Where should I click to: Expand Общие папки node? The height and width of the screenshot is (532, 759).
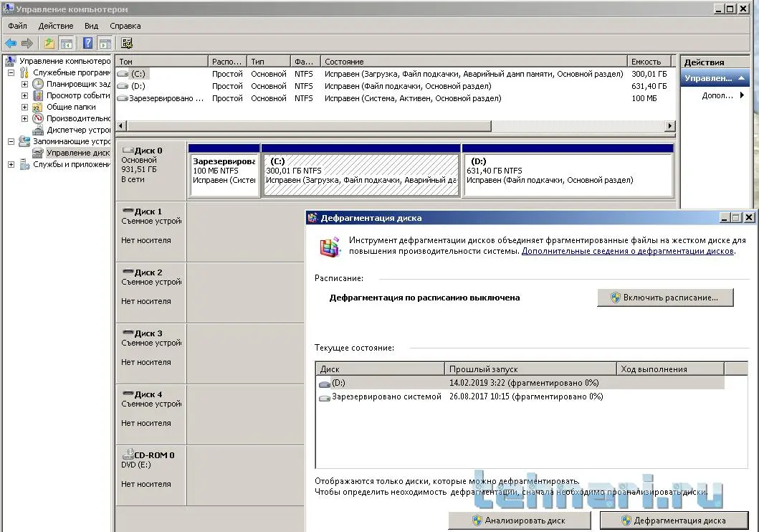(24, 107)
